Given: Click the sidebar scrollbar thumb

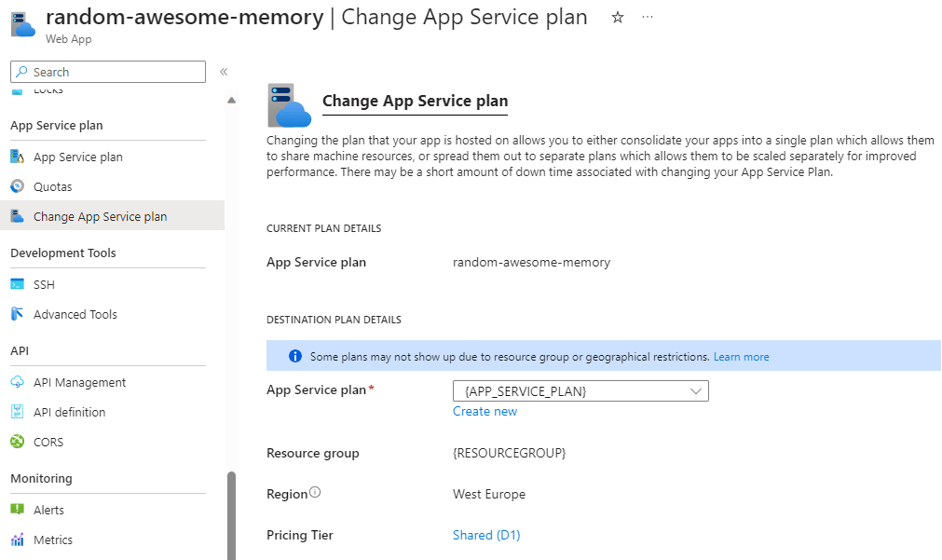Looking at the screenshot, I should click(x=231, y=515).
